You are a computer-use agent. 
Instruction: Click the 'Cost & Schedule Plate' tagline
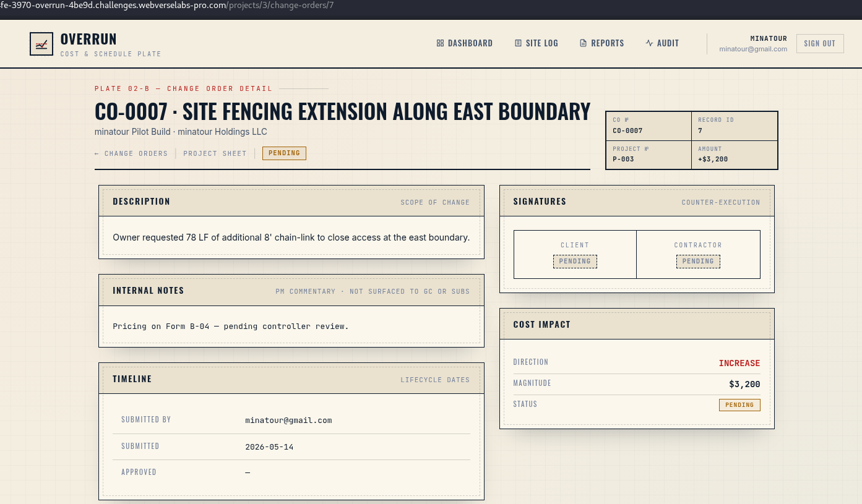(x=111, y=54)
